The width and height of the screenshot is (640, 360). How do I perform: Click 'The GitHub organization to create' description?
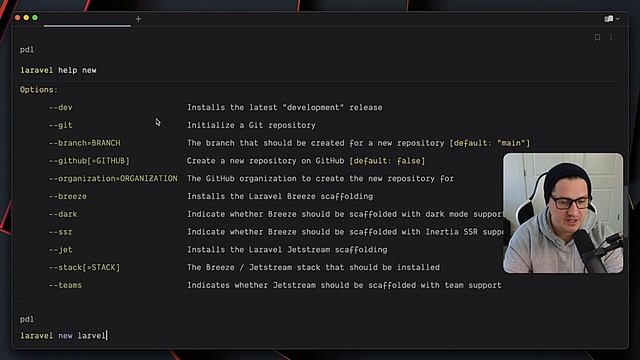pyautogui.click(x=320, y=178)
